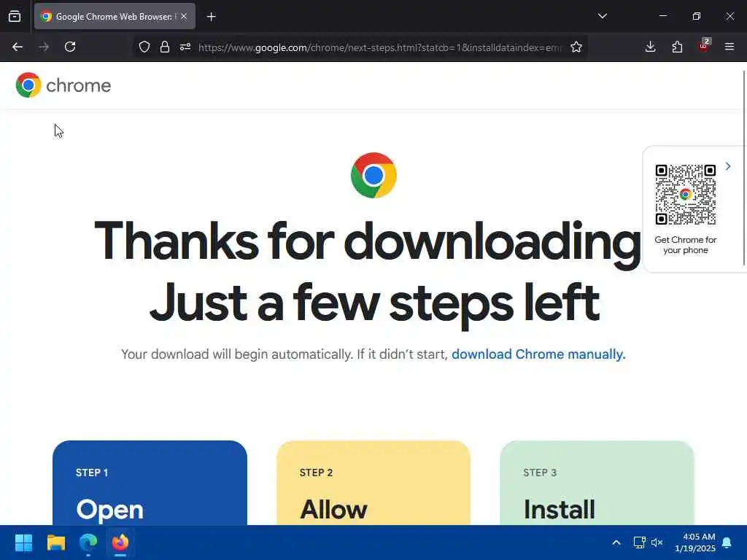The height and width of the screenshot is (560, 747).
Task: Select the Step 2 Allow card
Action: (x=373, y=483)
